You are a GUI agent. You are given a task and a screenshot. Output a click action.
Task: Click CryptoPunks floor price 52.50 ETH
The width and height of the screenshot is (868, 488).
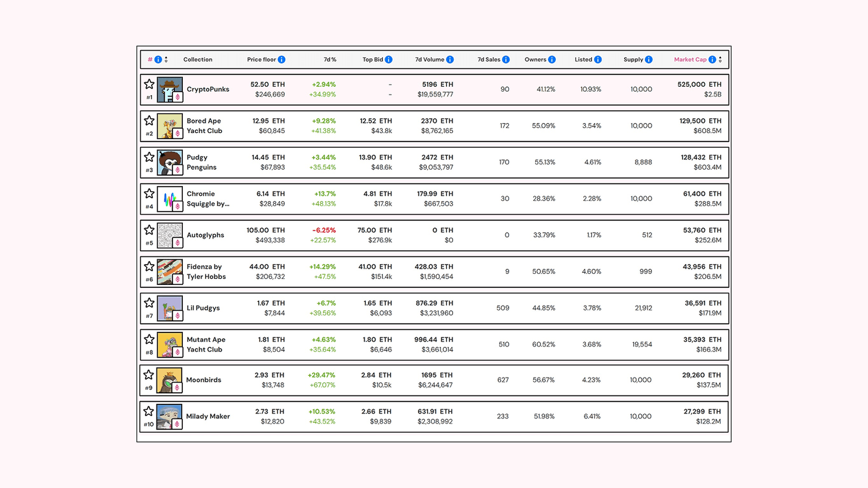click(267, 84)
